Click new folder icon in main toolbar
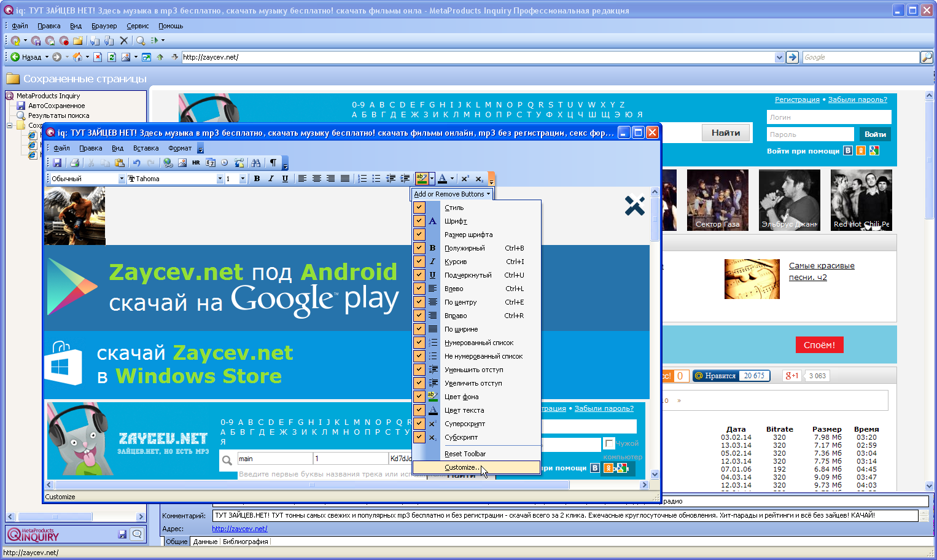The width and height of the screenshot is (937, 560). pyautogui.click(x=78, y=41)
